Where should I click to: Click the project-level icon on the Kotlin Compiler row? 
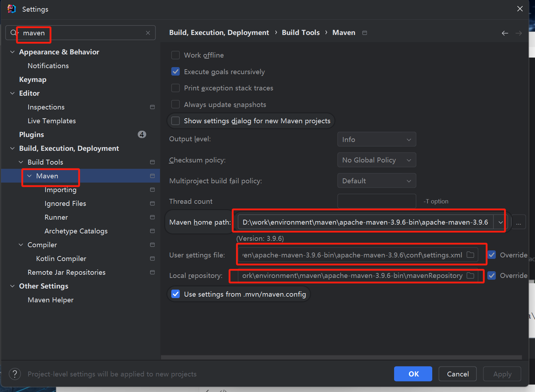click(153, 259)
